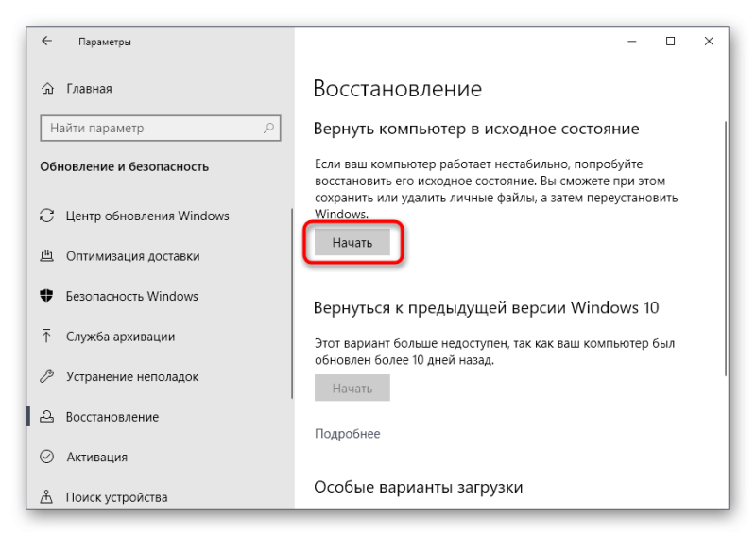The height and width of the screenshot is (536, 756).
Task: Open Поиск устройства section
Action: [116, 497]
